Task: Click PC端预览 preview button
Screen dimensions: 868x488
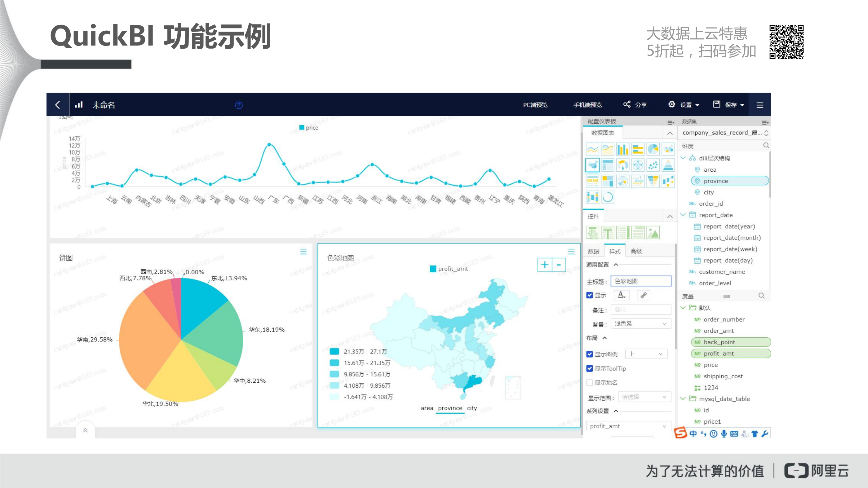Action: click(x=535, y=105)
